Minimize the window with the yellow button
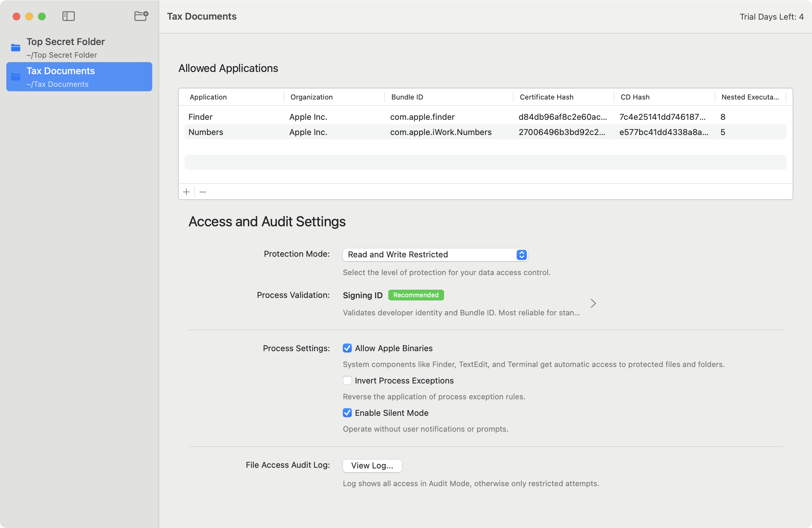The height and width of the screenshot is (528, 812). point(29,16)
